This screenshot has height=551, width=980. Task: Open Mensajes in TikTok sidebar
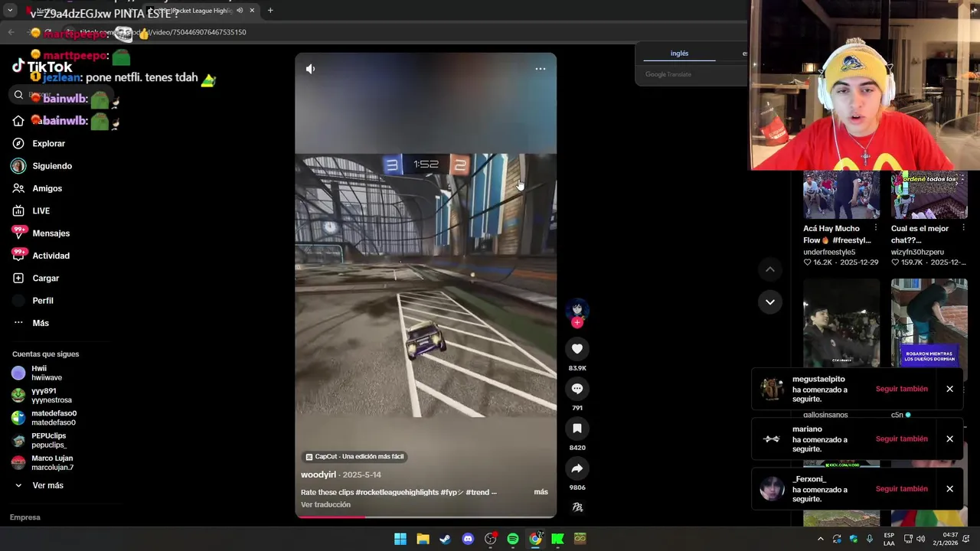51,233
